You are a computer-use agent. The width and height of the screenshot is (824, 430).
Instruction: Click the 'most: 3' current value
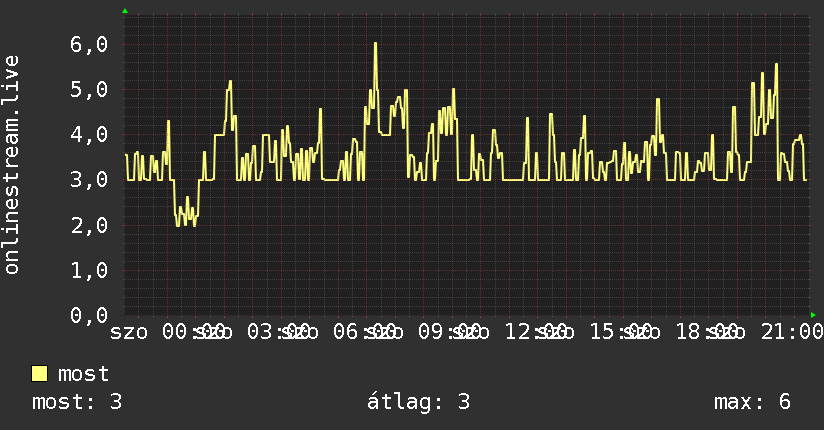point(77,402)
